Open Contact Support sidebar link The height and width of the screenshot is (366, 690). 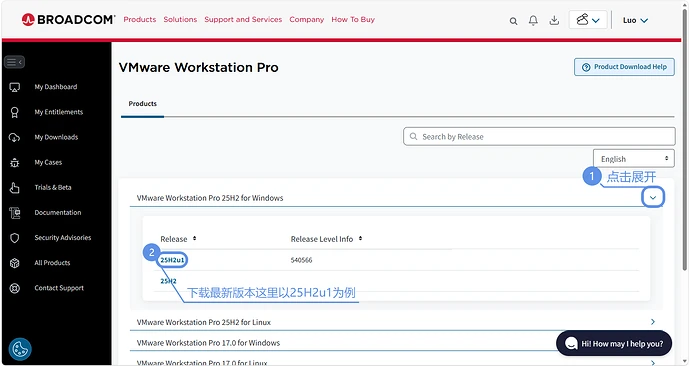[x=59, y=288]
